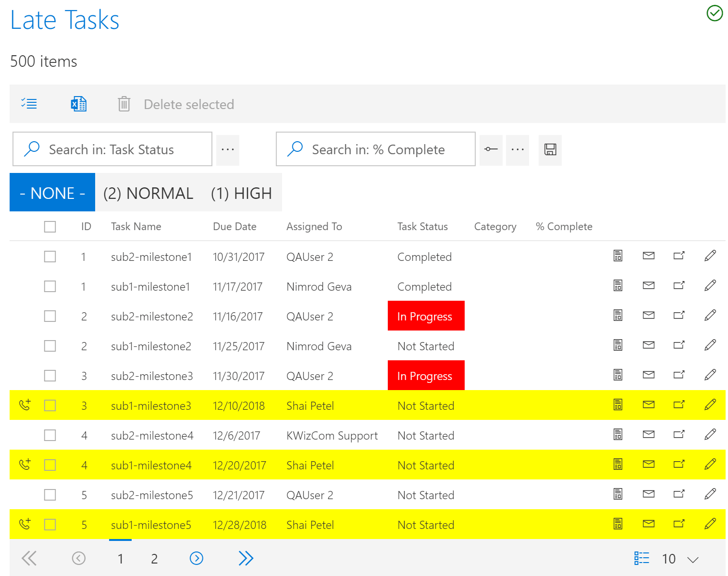
Task: Toggle the select-all checkbox in header
Action: point(50,226)
